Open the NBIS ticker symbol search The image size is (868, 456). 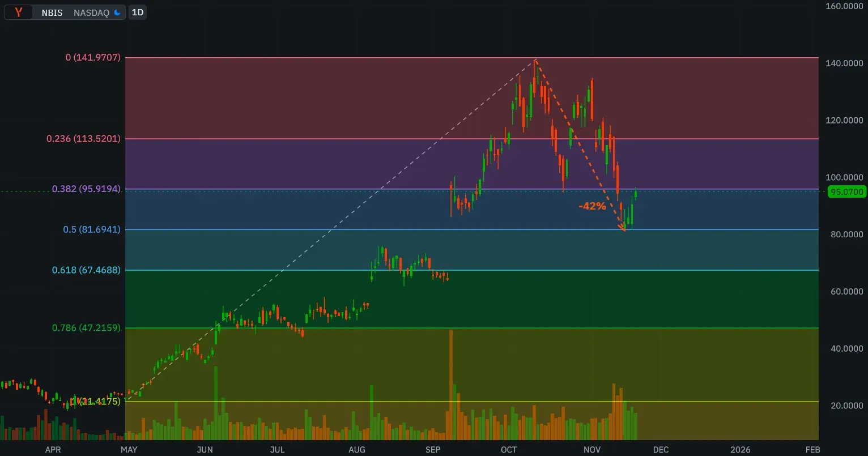[x=52, y=12]
